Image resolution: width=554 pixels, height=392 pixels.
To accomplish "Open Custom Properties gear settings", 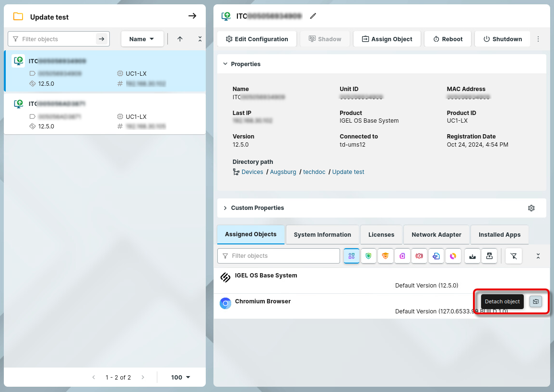I will point(531,208).
